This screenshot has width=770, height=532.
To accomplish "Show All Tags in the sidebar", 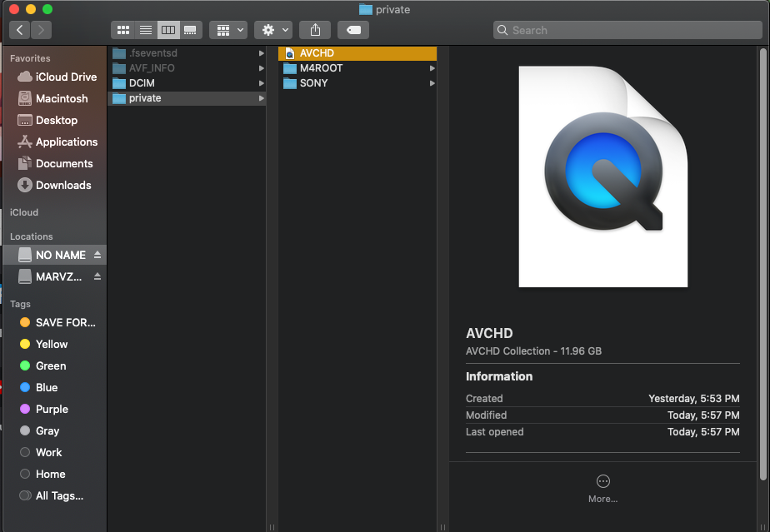I will [x=59, y=495].
